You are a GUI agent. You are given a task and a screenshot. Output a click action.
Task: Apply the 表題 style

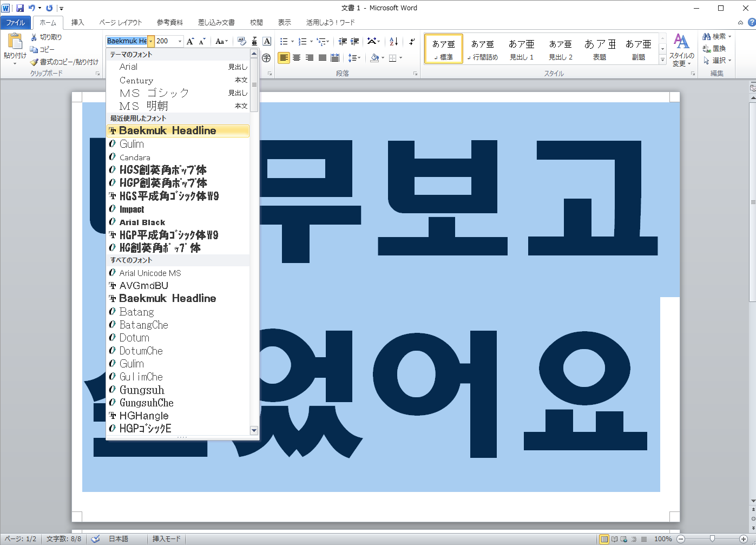pos(600,49)
